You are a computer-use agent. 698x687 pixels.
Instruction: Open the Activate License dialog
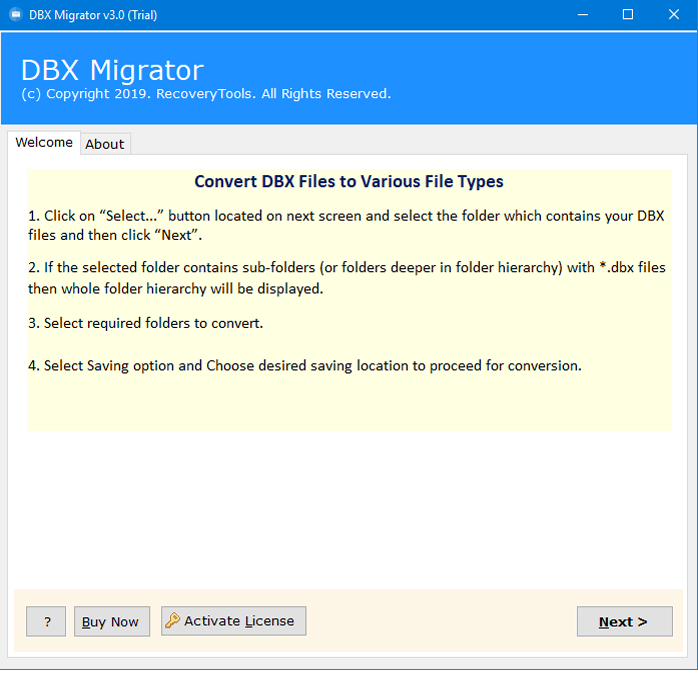point(233,621)
